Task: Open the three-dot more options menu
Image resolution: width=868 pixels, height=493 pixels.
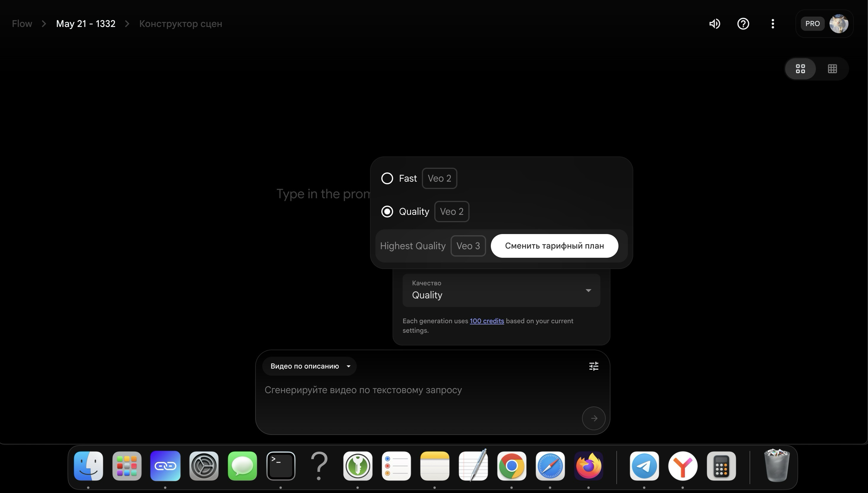Action: click(773, 24)
